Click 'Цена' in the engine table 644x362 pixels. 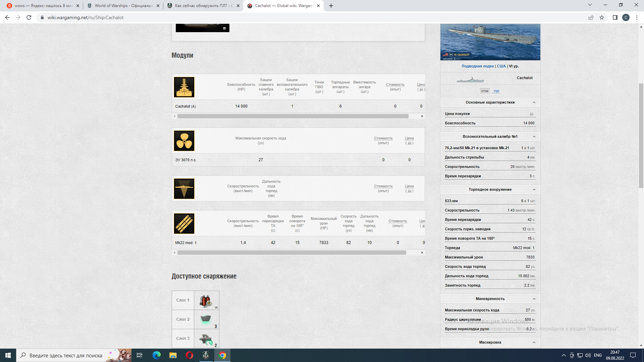click(409, 138)
